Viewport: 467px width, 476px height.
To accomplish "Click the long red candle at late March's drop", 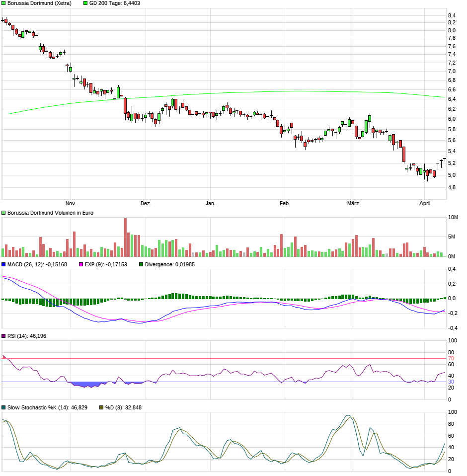I will (403, 154).
